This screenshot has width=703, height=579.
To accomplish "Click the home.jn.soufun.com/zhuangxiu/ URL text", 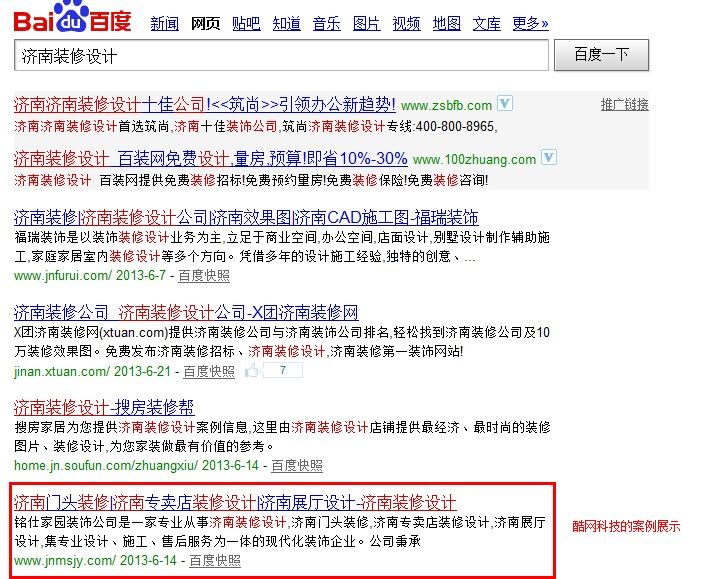I will (x=106, y=466).
